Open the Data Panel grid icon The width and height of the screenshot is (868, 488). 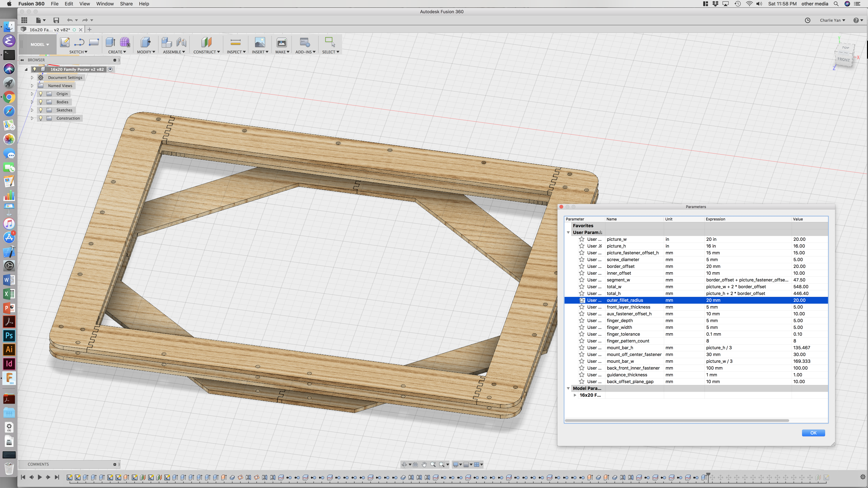pos(24,20)
